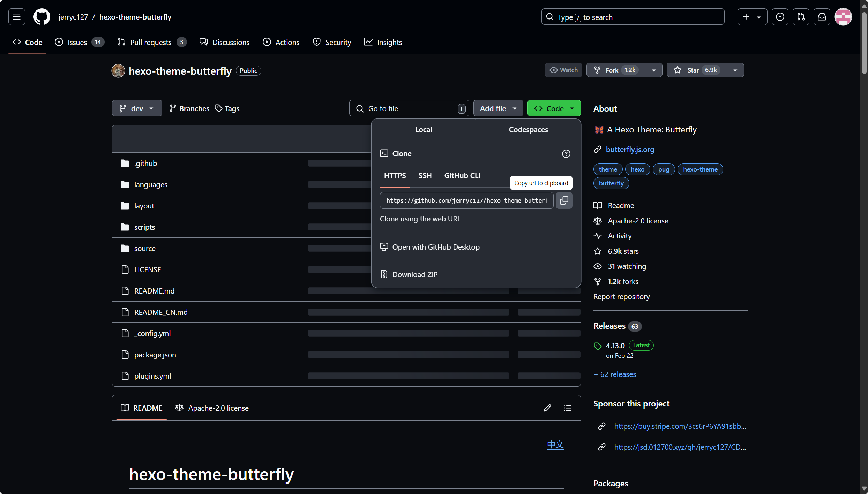The height and width of the screenshot is (494, 868).
Task: Open the plugins.yml file
Action: click(x=152, y=376)
